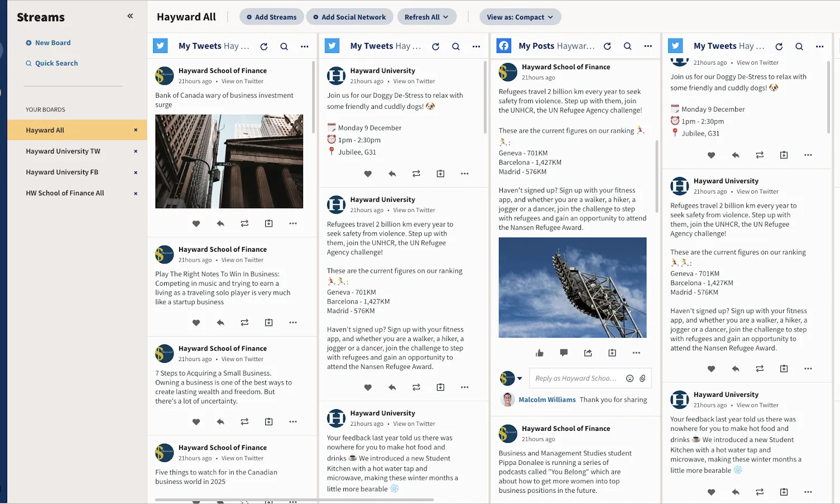Like the Bank of Canada tweet
Viewport: 840px width, 504px height.
tap(196, 223)
